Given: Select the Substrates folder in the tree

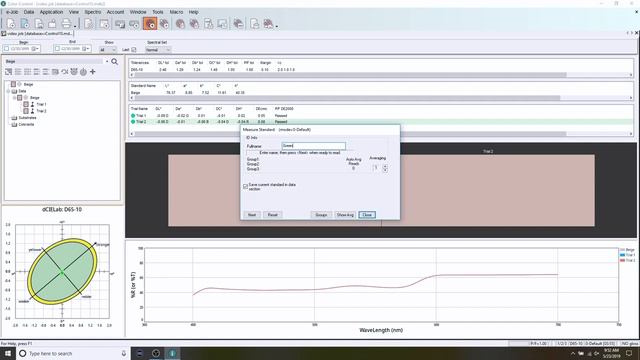Looking at the screenshot, I should click(27, 118).
